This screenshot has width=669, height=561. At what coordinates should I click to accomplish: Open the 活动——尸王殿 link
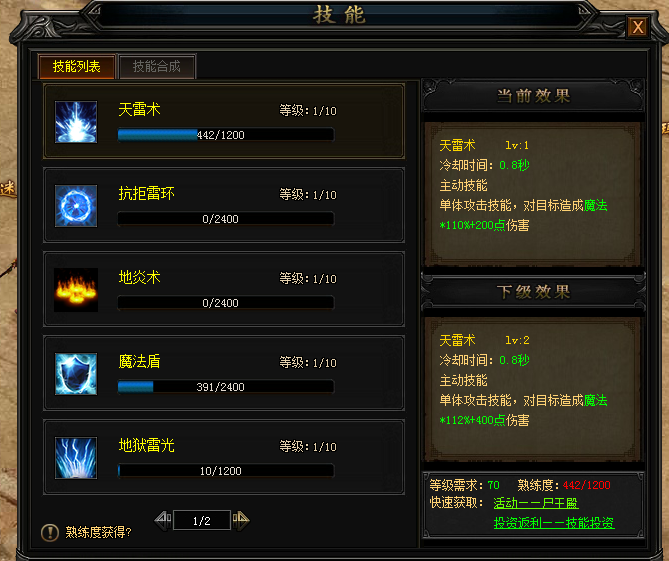click(x=536, y=503)
